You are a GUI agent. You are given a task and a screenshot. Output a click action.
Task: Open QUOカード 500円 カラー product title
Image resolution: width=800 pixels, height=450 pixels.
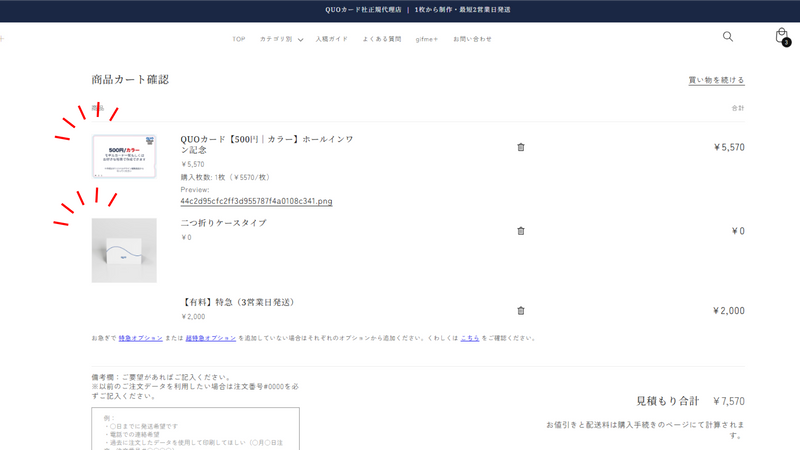point(267,144)
